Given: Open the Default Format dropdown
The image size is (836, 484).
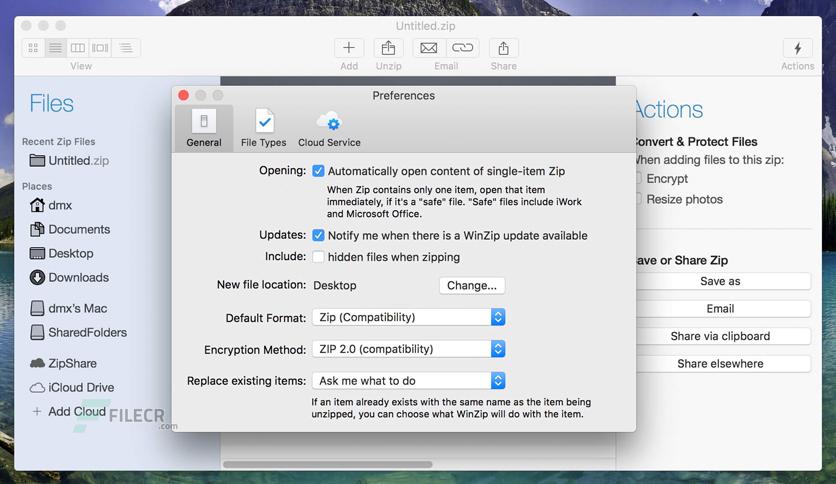Looking at the screenshot, I should 408,317.
